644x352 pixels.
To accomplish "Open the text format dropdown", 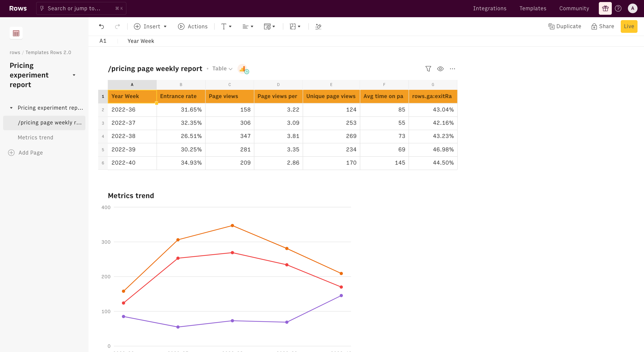I will 226,26.
